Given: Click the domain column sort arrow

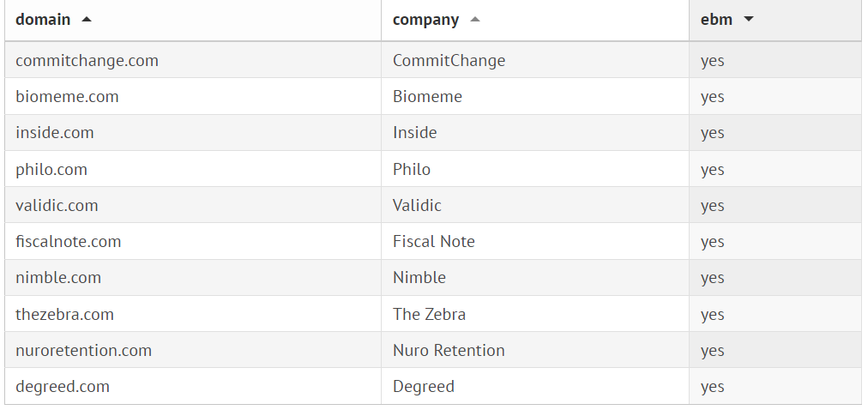Looking at the screenshot, I should tap(86, 20).
